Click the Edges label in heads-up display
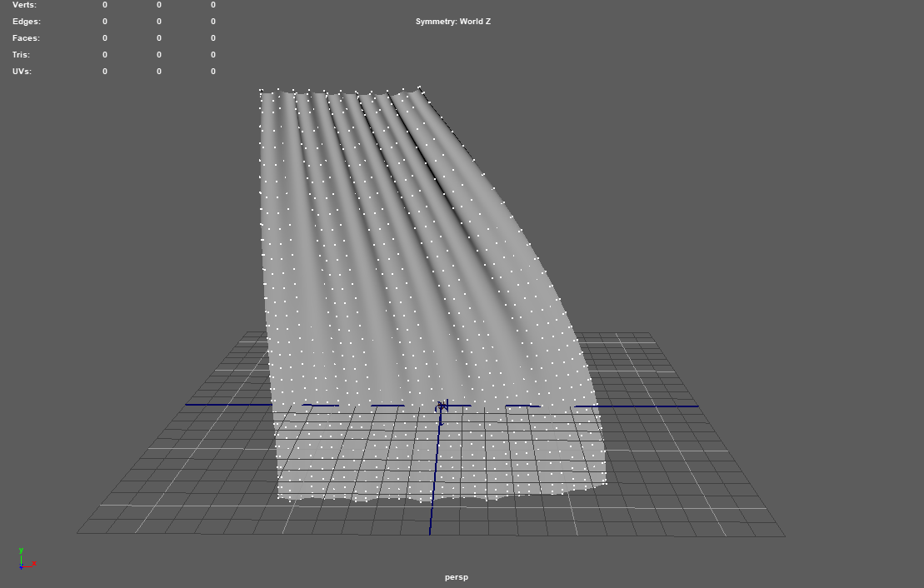 tap(27, 21)
